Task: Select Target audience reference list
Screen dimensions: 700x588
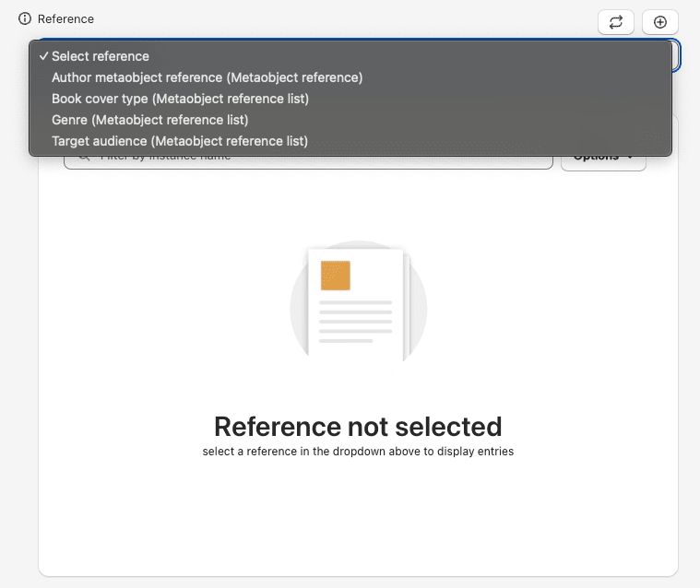Action: click(179, 141)
